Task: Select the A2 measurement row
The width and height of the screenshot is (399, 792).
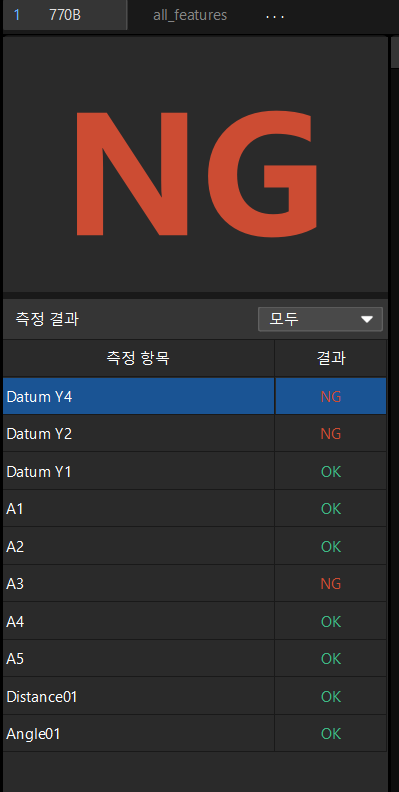Action: point(194,547)
